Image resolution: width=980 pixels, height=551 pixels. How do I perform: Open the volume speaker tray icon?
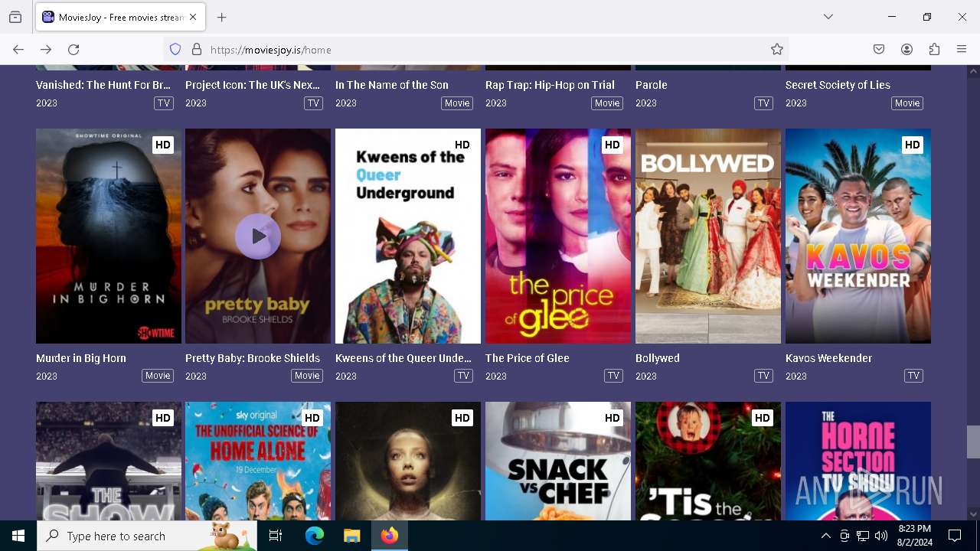tap(881, 536)
